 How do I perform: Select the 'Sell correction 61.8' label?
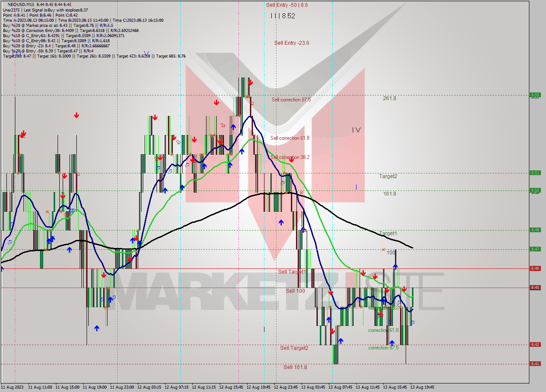tap(290, 138)
